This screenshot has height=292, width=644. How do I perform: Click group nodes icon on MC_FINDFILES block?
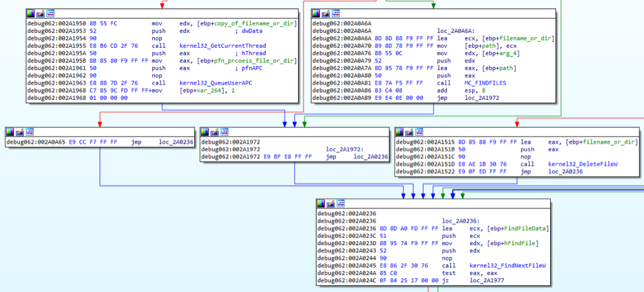336,13
